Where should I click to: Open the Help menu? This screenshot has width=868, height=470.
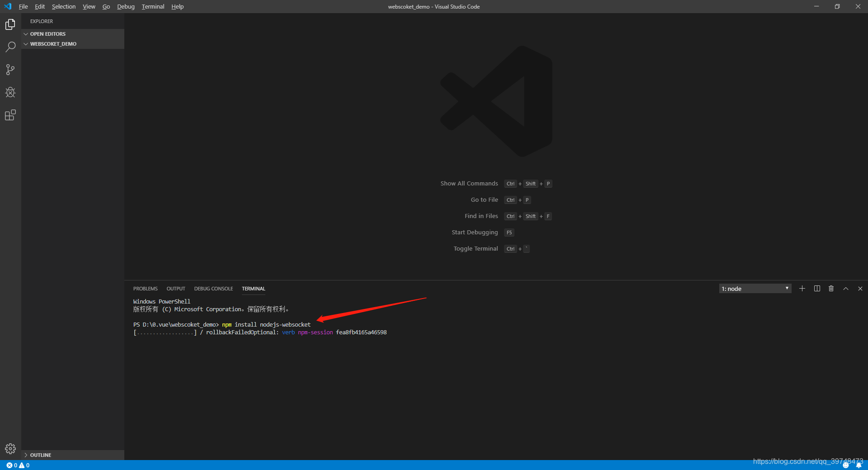[x=177, y=6]
